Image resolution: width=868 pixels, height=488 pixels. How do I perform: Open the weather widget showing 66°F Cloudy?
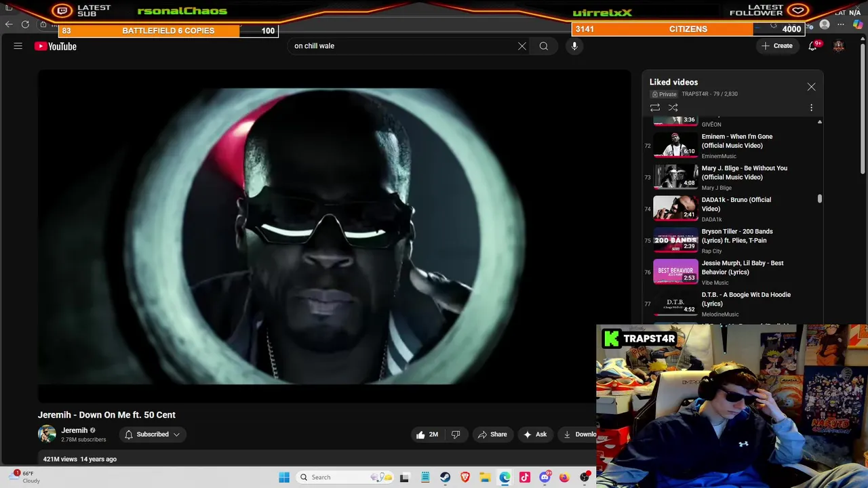pos(26,477)
